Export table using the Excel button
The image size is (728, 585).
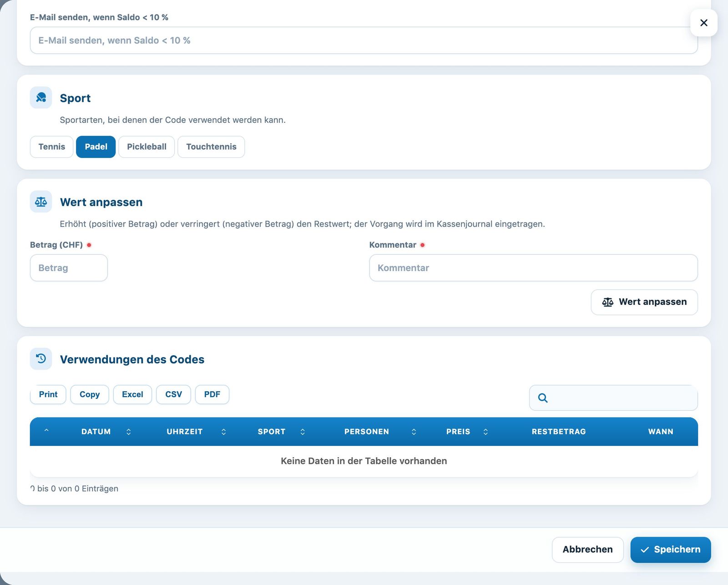132,394
